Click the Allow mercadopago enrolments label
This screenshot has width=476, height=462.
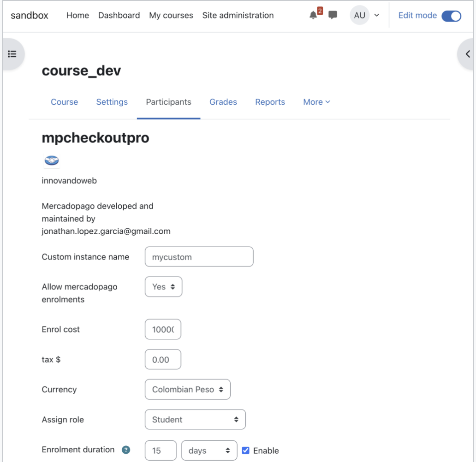79,293
